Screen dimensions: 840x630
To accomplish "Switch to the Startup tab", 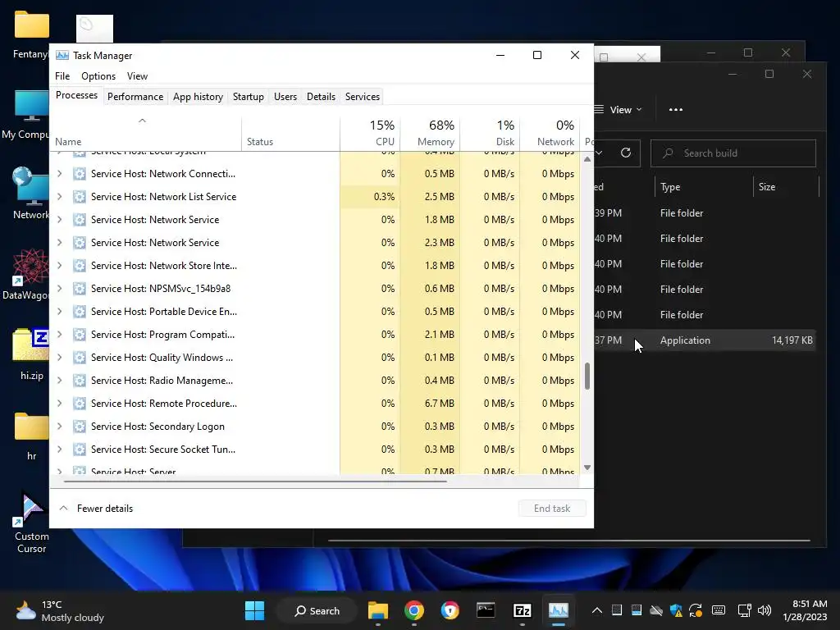I will [248, 97].
